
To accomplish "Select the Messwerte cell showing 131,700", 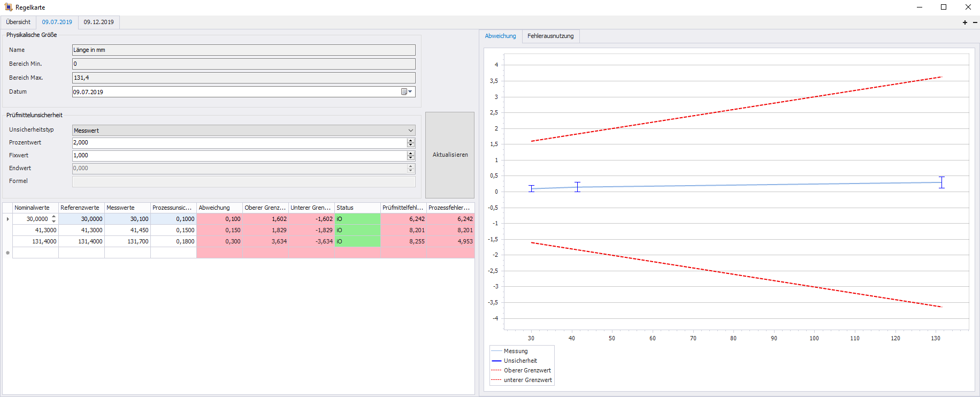I will [127, 241].
